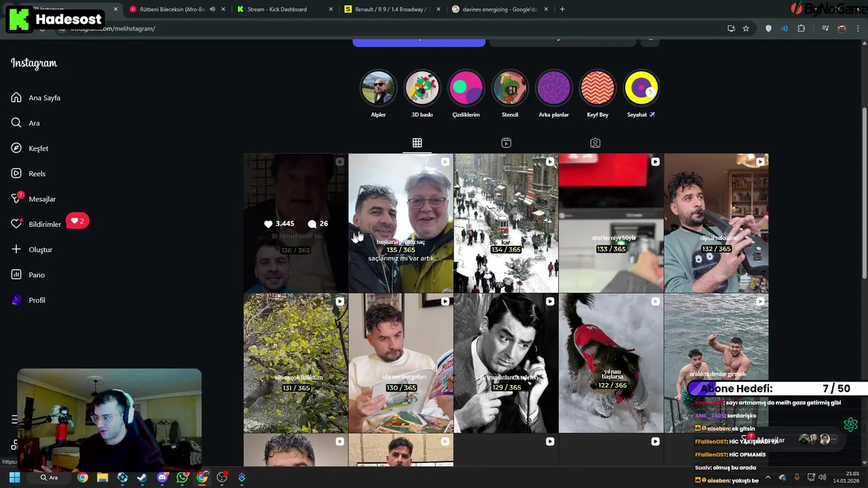Open the 122 / 365 dog in snow post

click(x=611, y=363)
